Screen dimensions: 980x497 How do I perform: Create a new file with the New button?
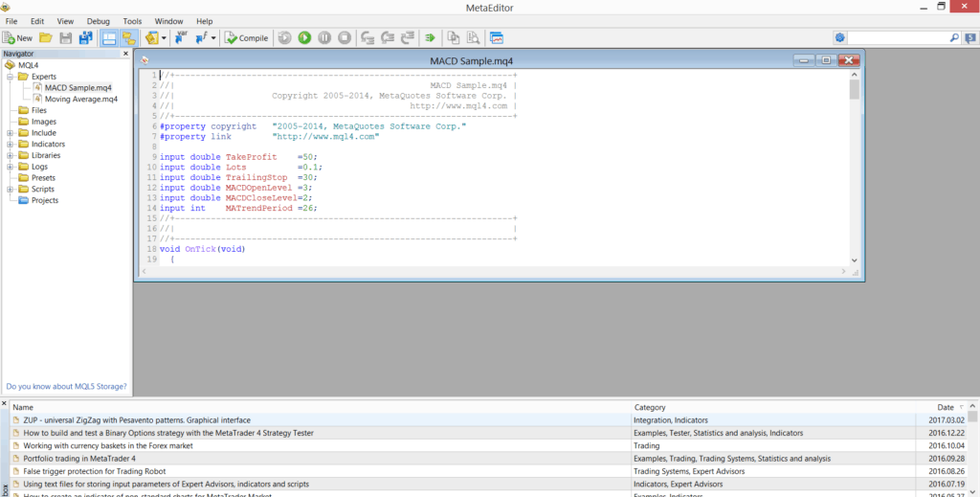pyautogui.click(x=17, y=38)
